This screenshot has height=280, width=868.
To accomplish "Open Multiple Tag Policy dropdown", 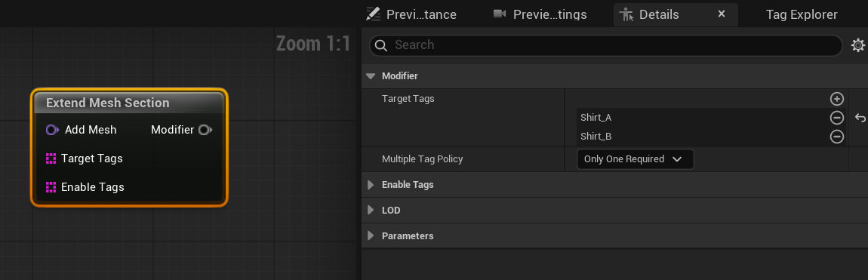I will (x=634, y=159).
